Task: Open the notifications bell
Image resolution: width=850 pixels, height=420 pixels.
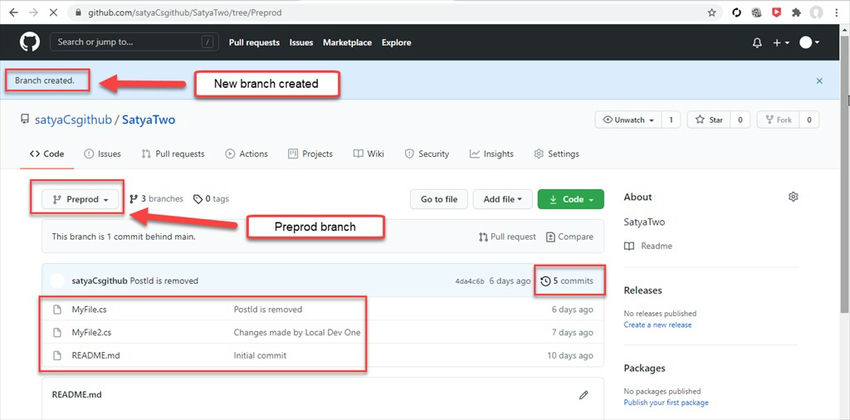Action: click(x=757, y=43)
